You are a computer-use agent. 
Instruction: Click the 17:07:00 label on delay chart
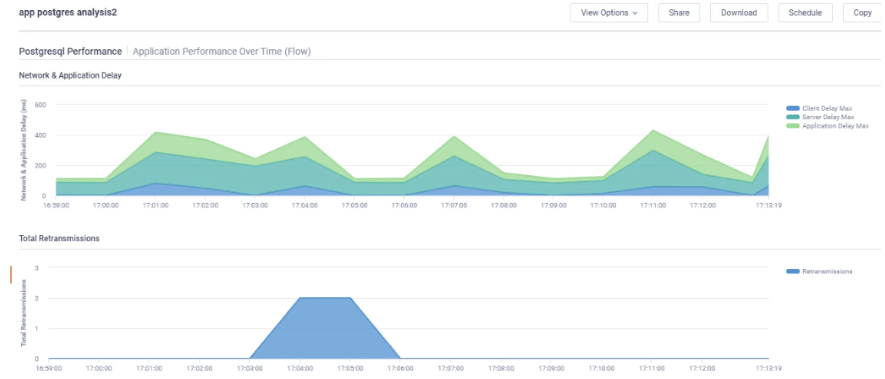pos(453,205)
